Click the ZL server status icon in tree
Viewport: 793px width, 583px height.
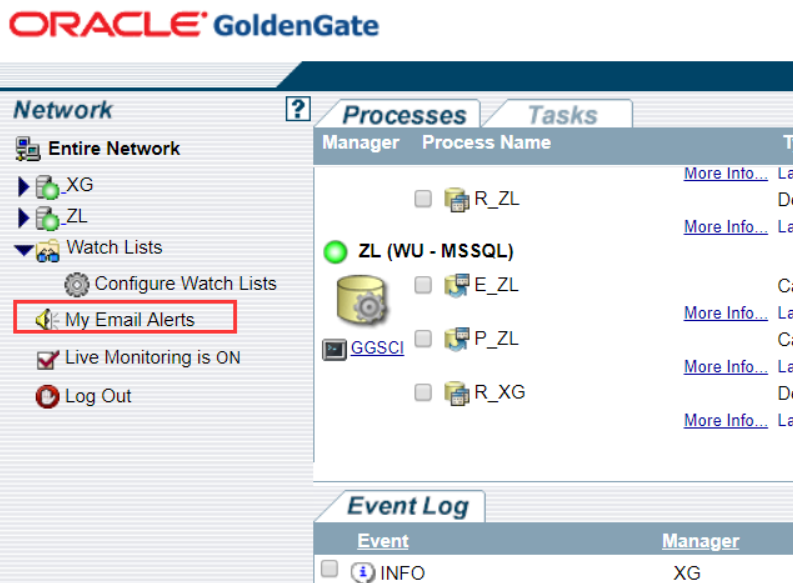pyautogui.click(x=48, y=218)
